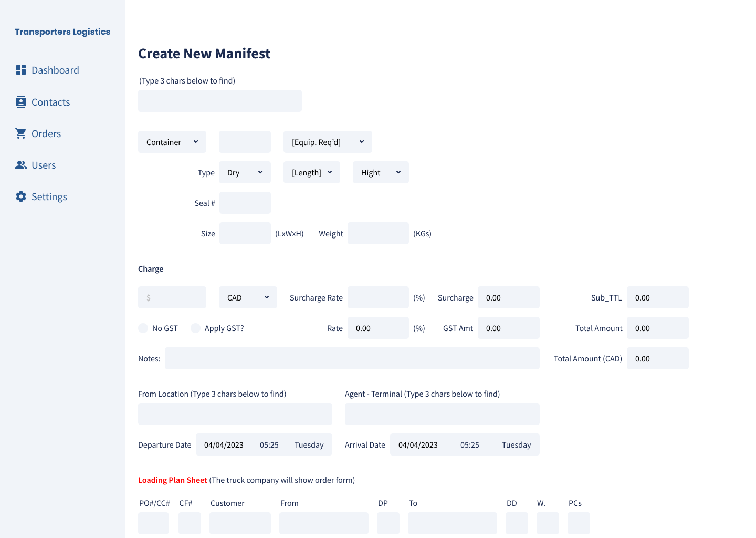Image resolution: width=756 pixels, height=538 pixels.
Task: Click the Seal # input box
Action: (x=245, y=202)
